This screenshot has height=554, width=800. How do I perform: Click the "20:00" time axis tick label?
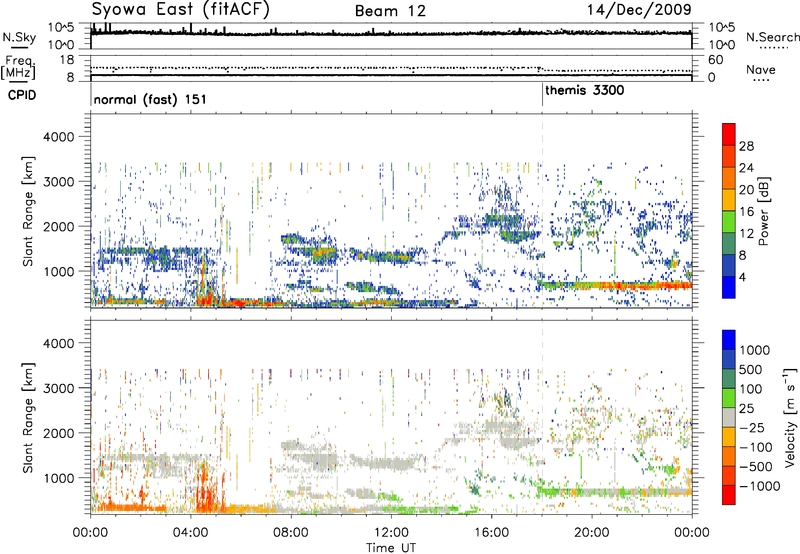coord(592,533)
